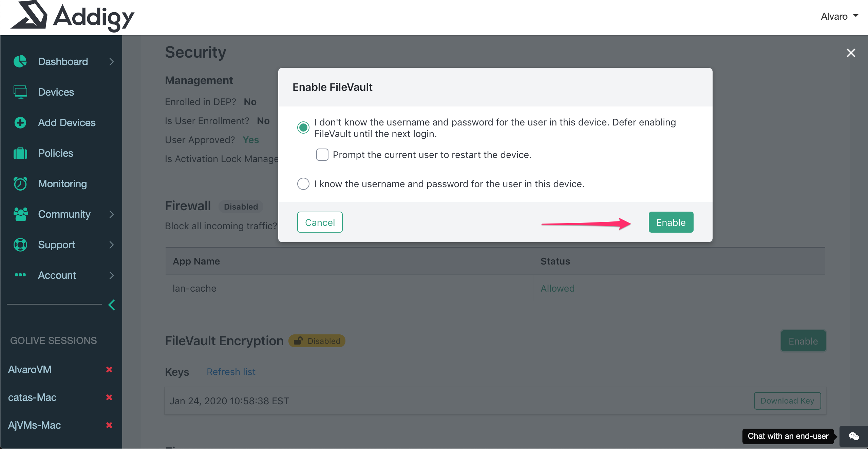Click the Community people icon
Screen dimensions: 868x449
click(20, 214)
